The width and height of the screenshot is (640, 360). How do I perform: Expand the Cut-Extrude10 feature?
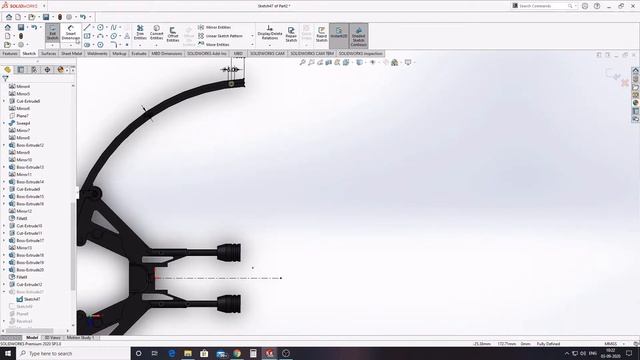pos(4,226)
